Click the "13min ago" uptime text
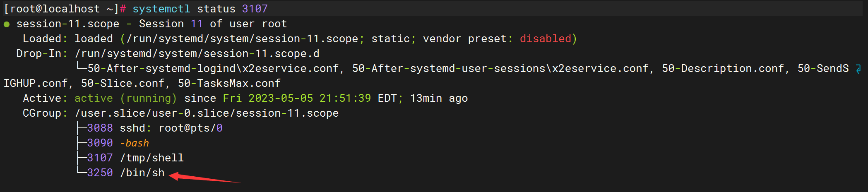Image resolution: width=868 pixels, height=192 pixels. pos(439,98)
